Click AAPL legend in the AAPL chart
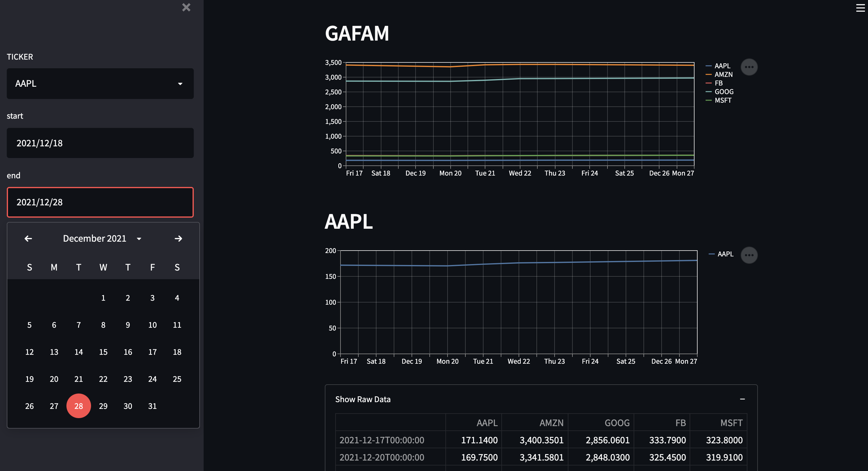 coord(721,254)
